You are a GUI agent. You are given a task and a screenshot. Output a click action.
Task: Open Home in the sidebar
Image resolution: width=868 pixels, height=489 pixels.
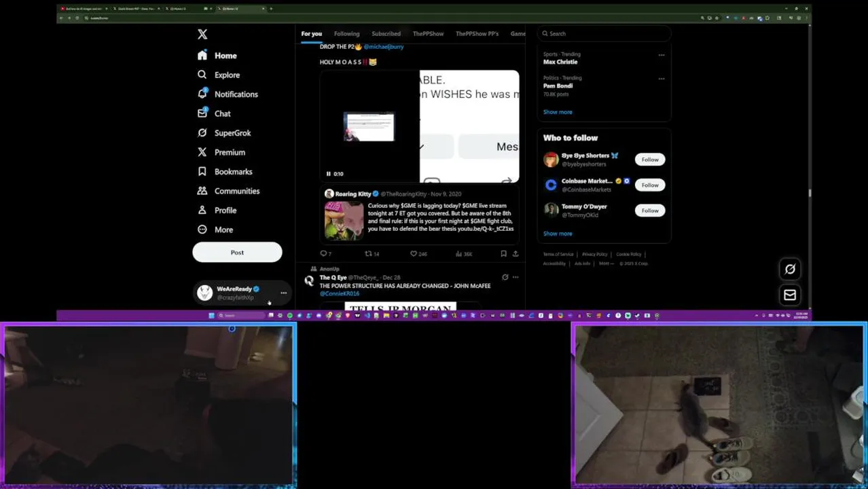pyautogui.click(x=217, y=56)
